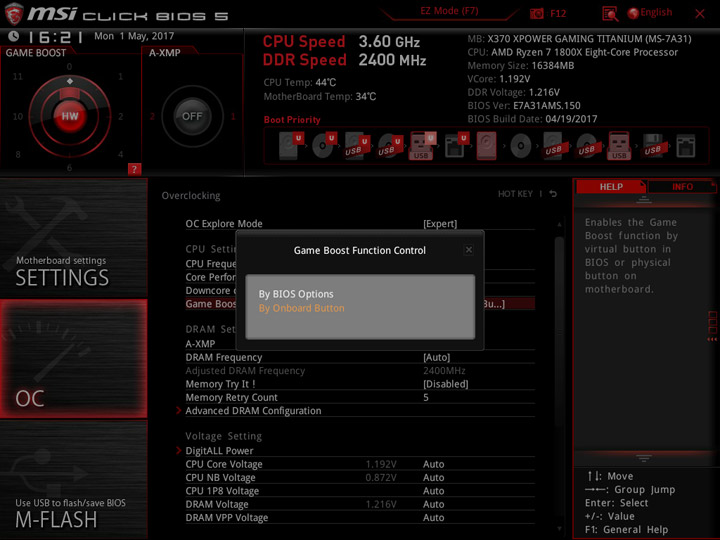Select UEFI CD/DVD boot device icon
The width and height of the screenshot is (720, 540).
click(324, 146)
